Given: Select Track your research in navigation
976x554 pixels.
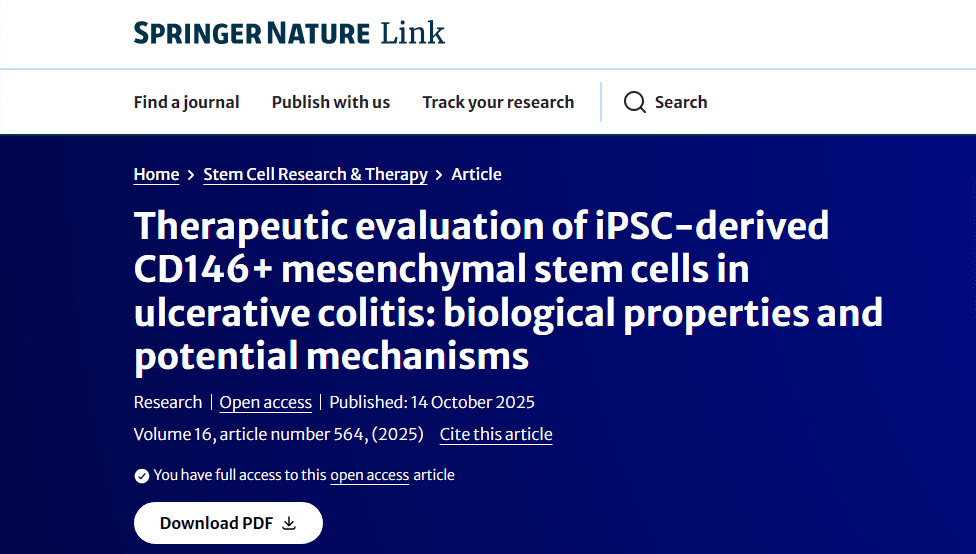Looking at the screenshot, I should pyautogui.click(x=498, y=102).
